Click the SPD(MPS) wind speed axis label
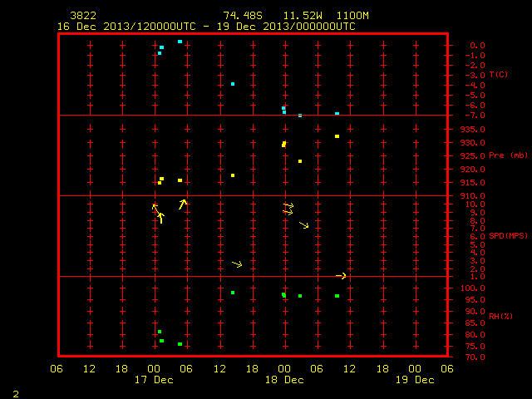The height and width of the screenshot is (399, 532). tap(508, 235)
